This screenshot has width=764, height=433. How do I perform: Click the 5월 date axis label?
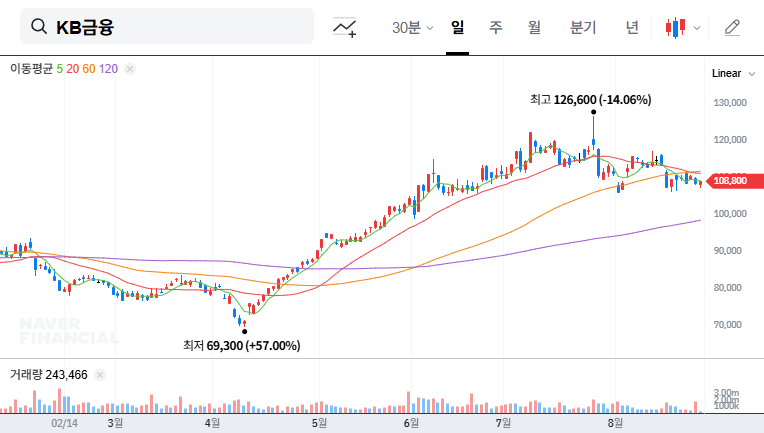[x=319, y=423]
